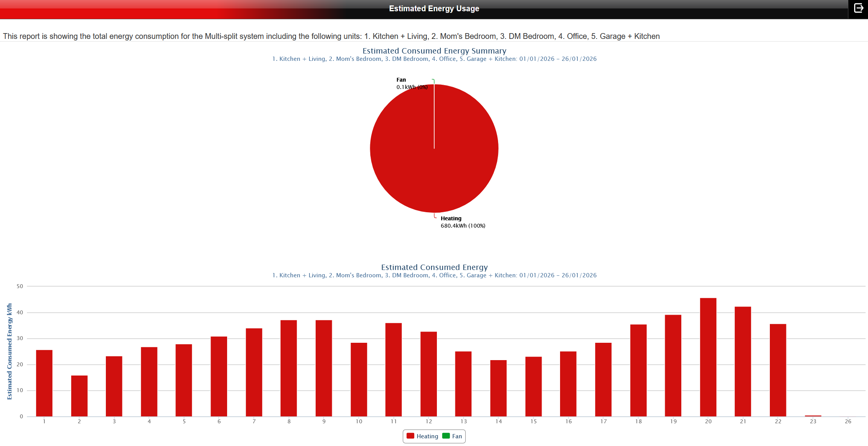The width and height of the screenshot is (868, 446).
Task: Click the Estimated Consumed Energy Summary title
Action: click(434, 51)
